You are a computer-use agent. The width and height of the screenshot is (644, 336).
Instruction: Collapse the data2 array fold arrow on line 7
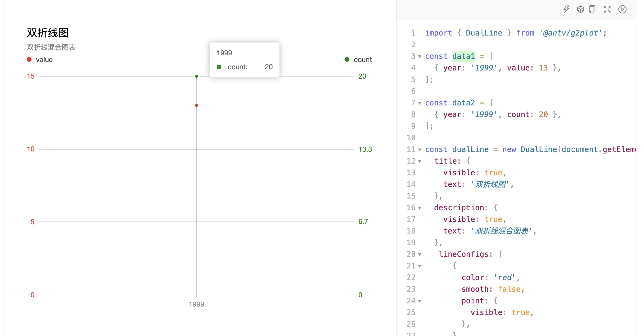point(420,103)
